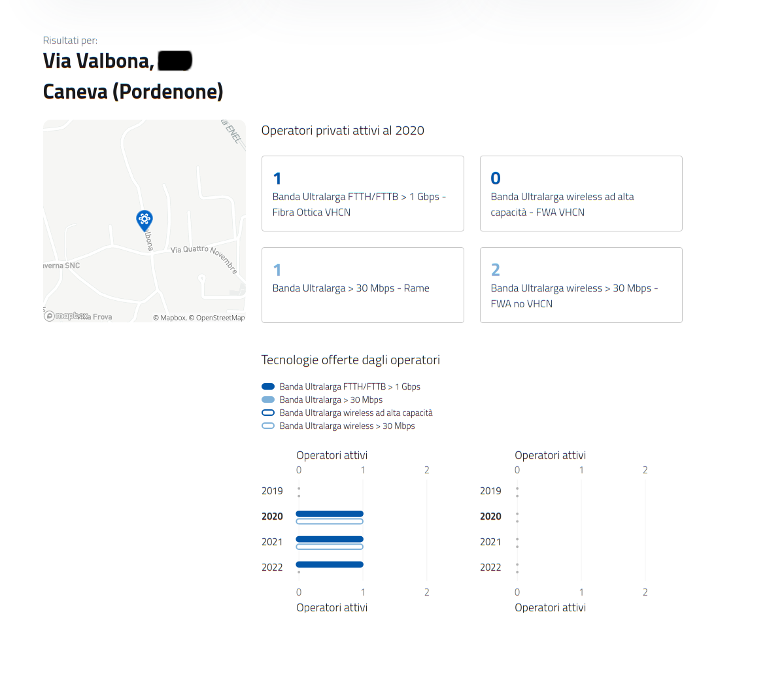784x680 pixels.
Task: Click the solid dark blue 2020 chart bar
Action: pos(330,513)
